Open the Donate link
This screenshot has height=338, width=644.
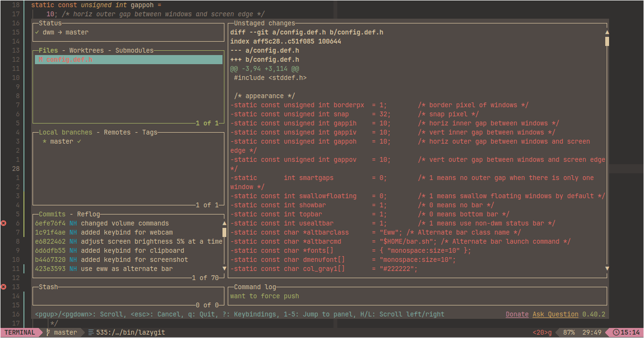tap(517, 314)
